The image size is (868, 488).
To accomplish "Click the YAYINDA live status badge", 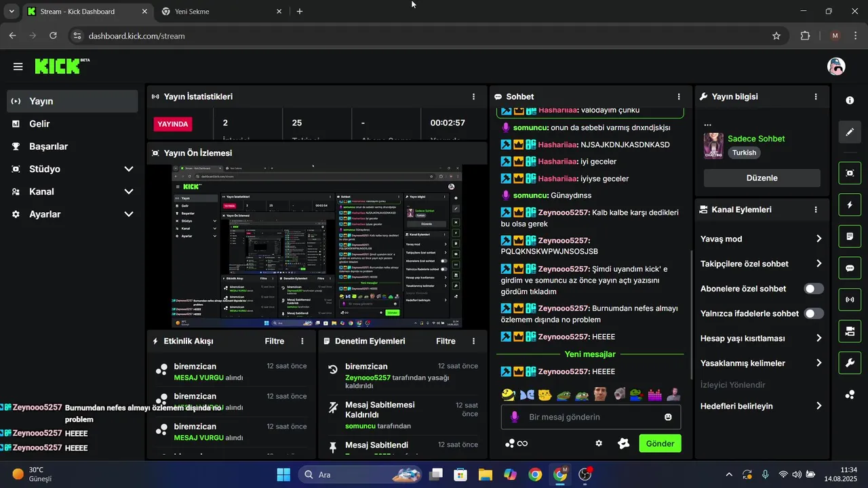I will [x=173, y=124].
